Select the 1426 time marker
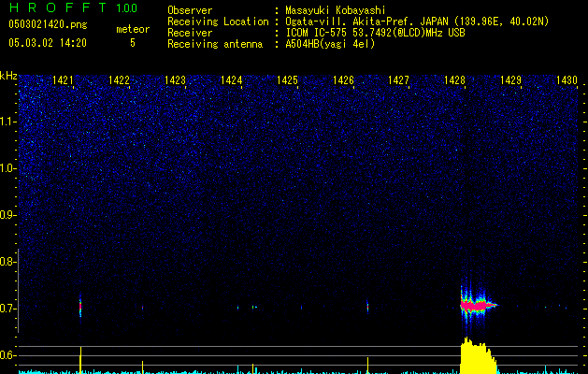Viewport: 588px width, 374px height. pyautogui.click(x=343, y=81)
